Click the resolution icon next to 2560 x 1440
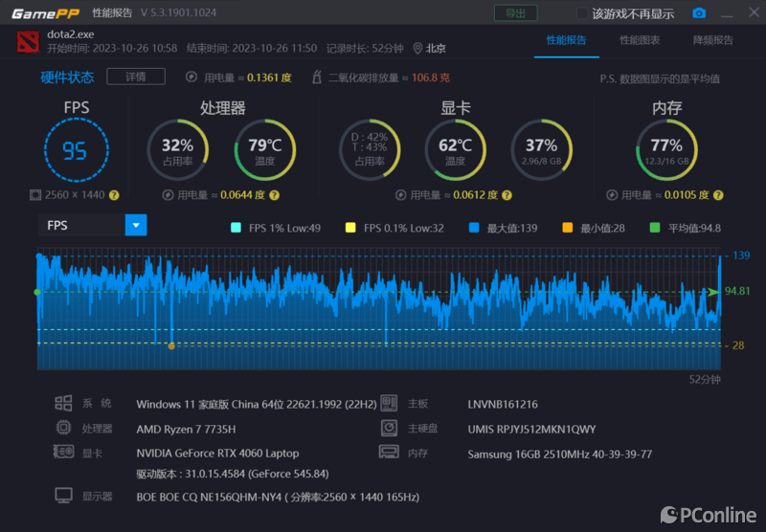 (35, 195)
